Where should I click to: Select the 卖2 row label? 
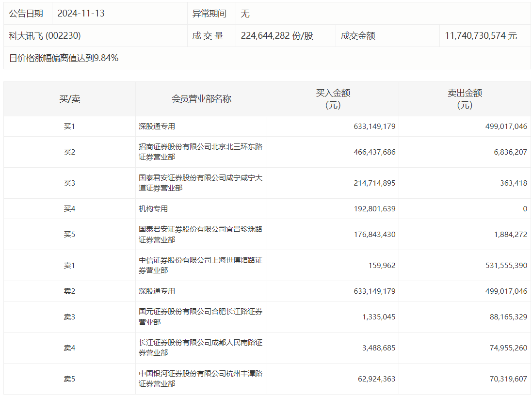point(69,291)
